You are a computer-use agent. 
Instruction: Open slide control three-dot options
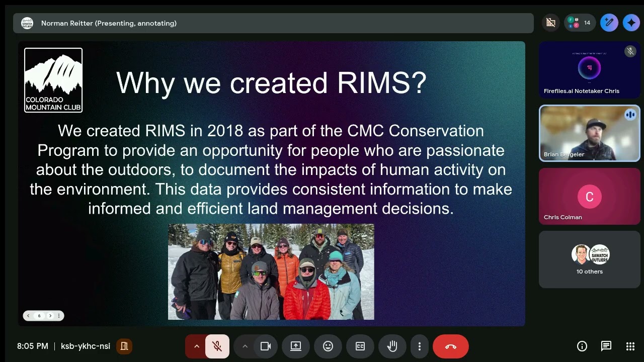coord(59,316)
